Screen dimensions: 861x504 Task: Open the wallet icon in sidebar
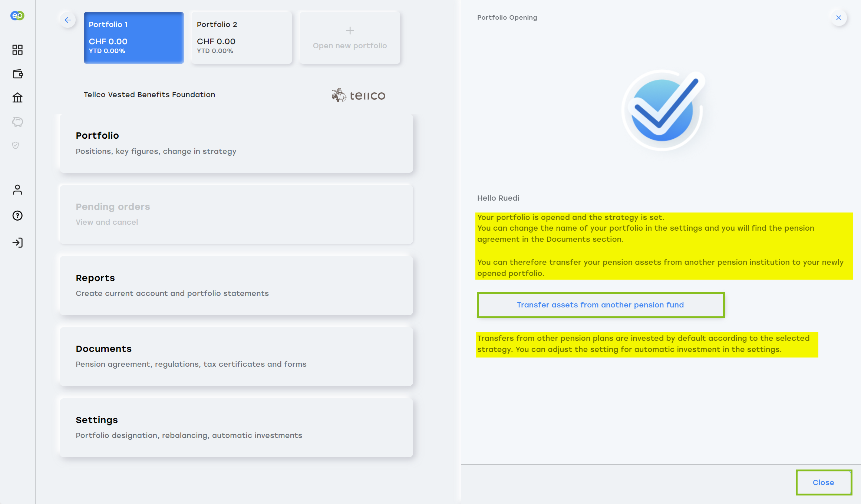pos(17,74)
